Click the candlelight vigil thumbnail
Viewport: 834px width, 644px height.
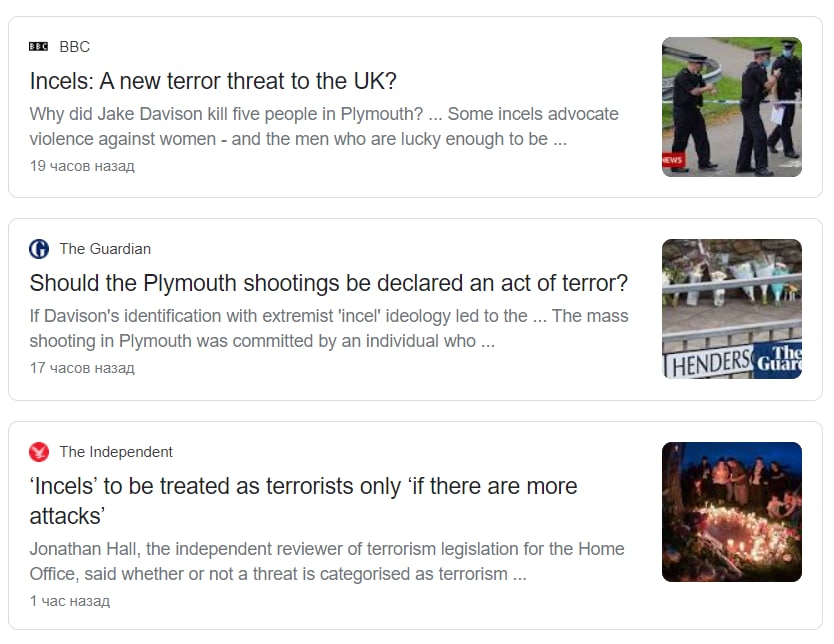point(732,512)
